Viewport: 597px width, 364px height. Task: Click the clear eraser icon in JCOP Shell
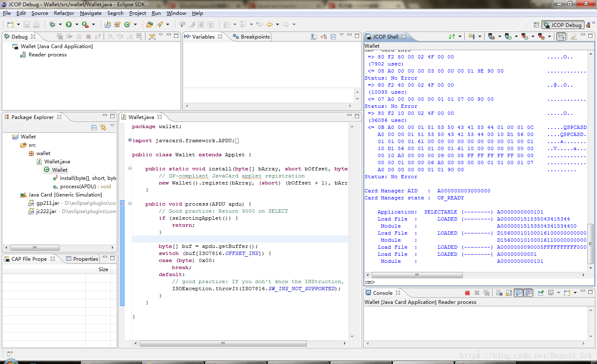[574, 36]
